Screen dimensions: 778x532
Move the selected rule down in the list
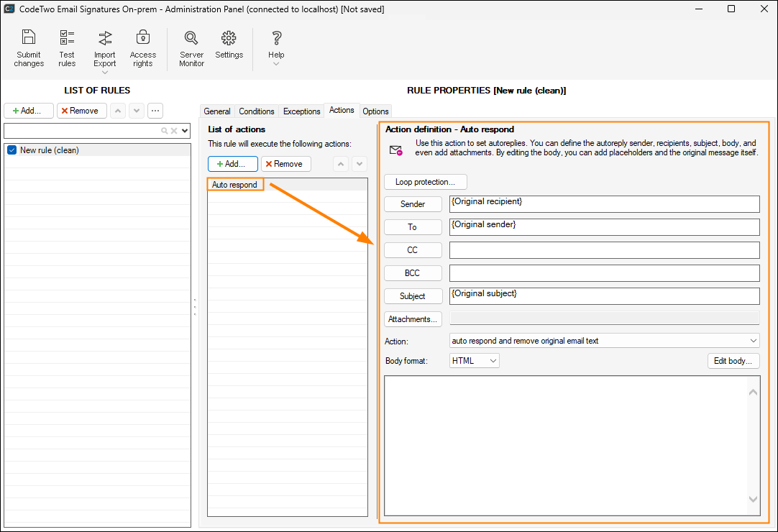click(137, 111)
